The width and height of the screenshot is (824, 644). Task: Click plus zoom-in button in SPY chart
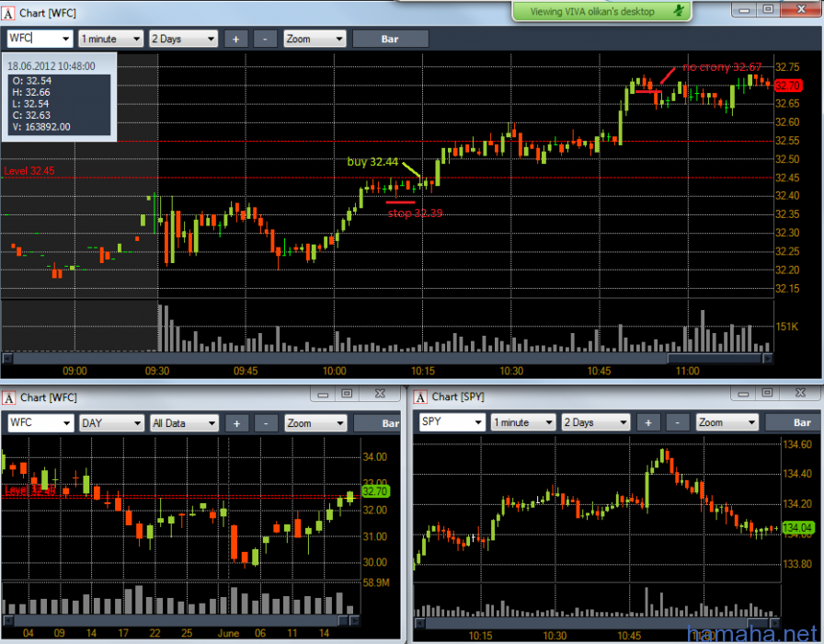coord(648,422)
